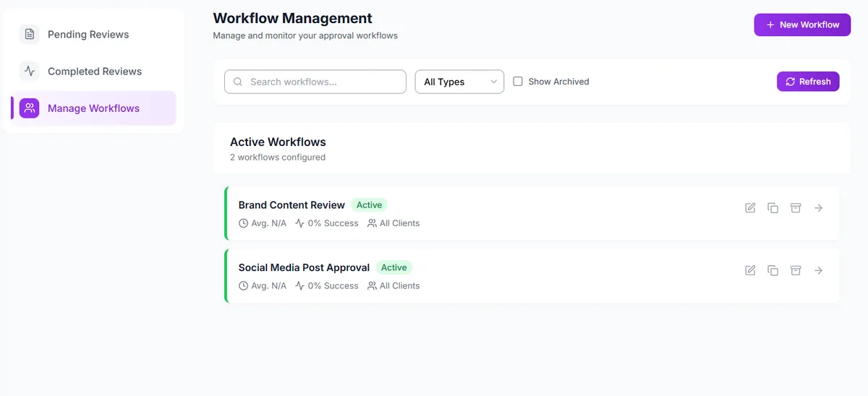The image size is (868, 396).
Task: Open Pending Reviews document icon
Action: (29, 34)
